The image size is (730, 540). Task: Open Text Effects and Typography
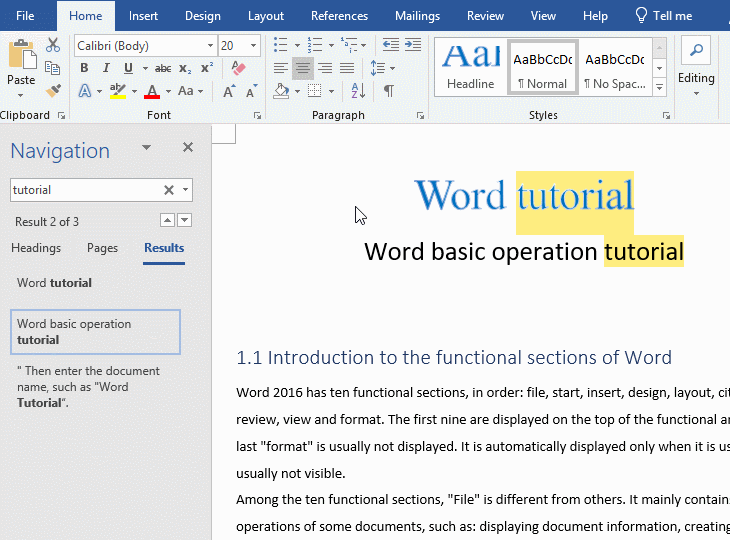click(x=85, y=91)
